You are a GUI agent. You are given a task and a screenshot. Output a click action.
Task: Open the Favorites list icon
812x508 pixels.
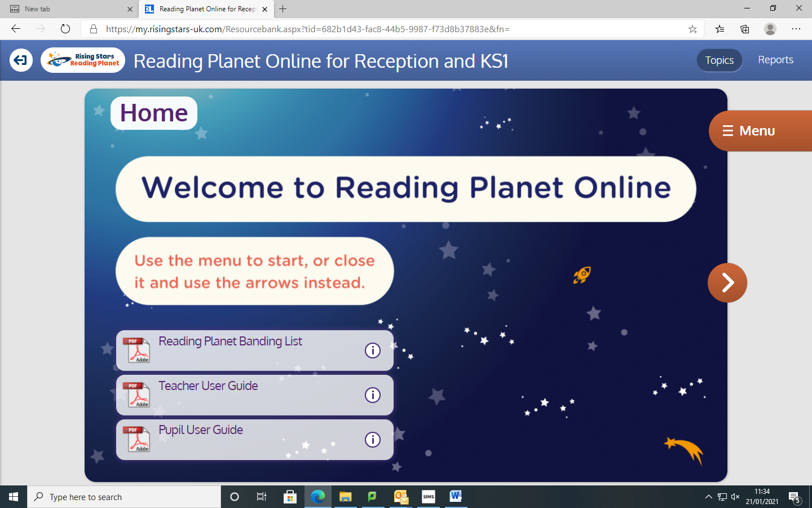pyautogui.click(x=720, y=29)
